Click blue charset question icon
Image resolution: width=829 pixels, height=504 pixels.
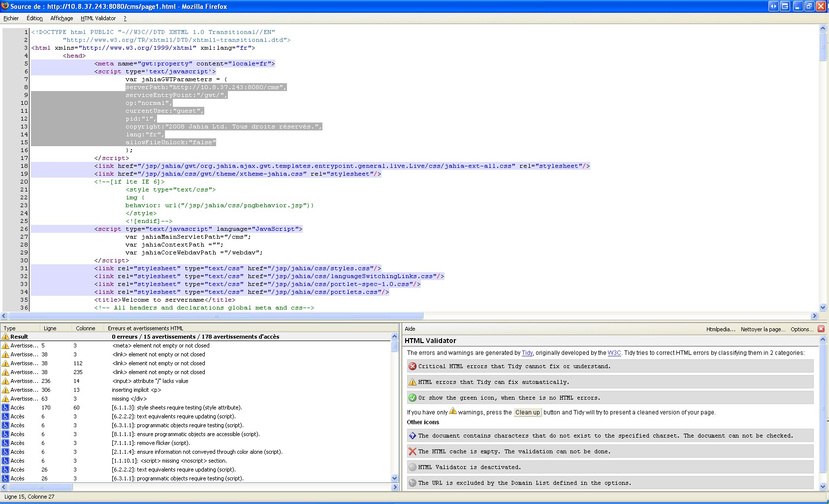pyautogui.click(x=413, y=436)
